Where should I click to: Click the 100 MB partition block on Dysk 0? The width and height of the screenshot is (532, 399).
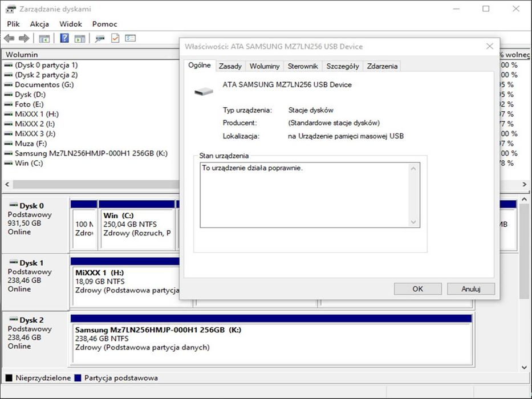tap(84, 226)
